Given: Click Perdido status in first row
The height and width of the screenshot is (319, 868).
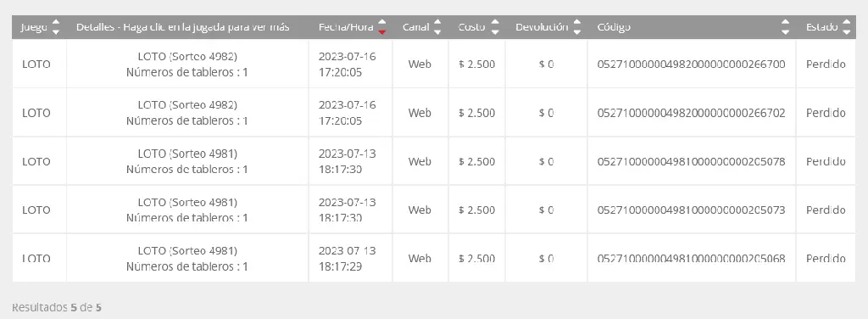Looking at the screenshot, I should [826, 64].
